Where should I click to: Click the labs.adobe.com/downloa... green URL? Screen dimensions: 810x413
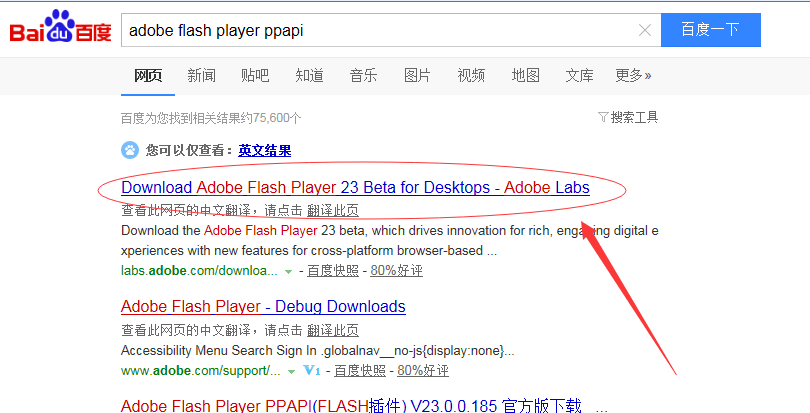pyautogui.click(x=199, y=270)
